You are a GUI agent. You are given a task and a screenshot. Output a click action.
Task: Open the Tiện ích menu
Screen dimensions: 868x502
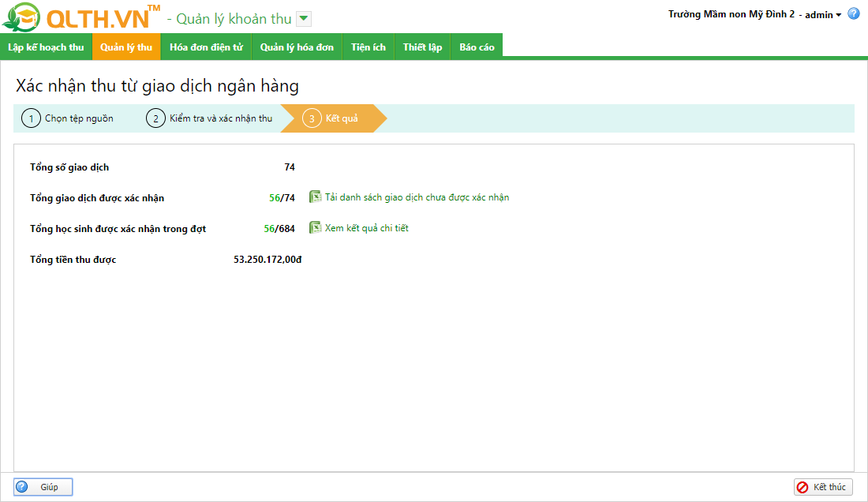pos(369,47)
